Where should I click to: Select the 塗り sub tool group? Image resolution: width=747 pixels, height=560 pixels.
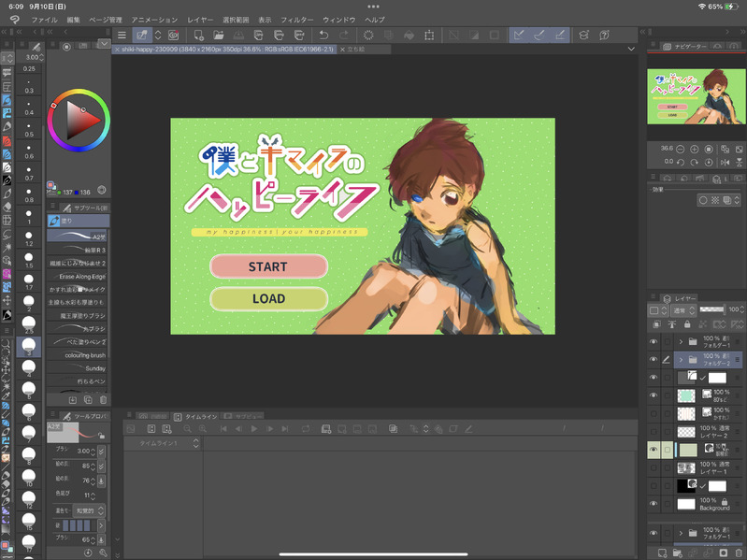tap(79, 221)
